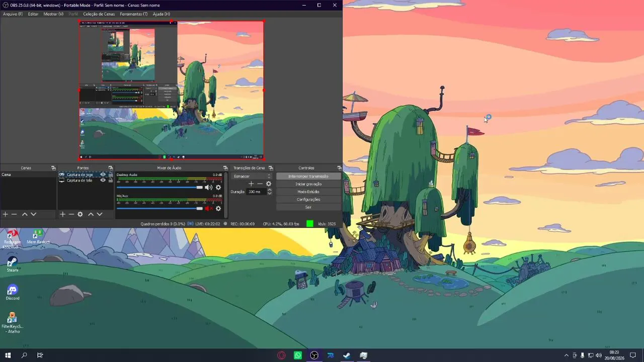Open source properties gear in Fontes
Image resolution: width=644 pixels, height=362 pixels.
click(80, 214)
